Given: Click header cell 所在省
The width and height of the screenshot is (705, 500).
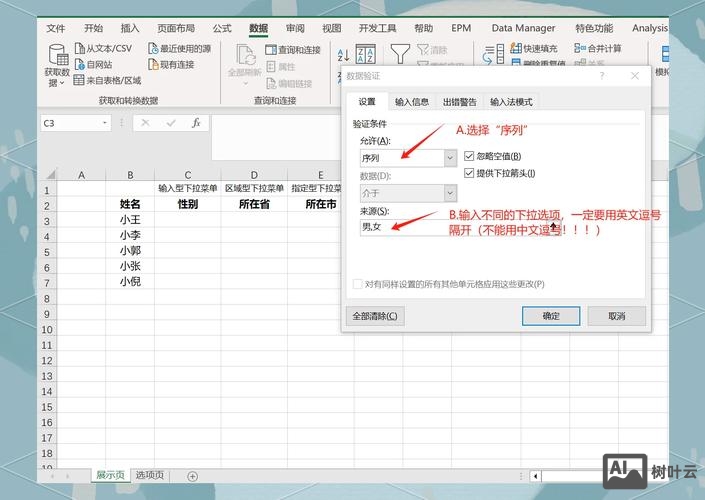Looking at the screenshot, I should (254, 205).
